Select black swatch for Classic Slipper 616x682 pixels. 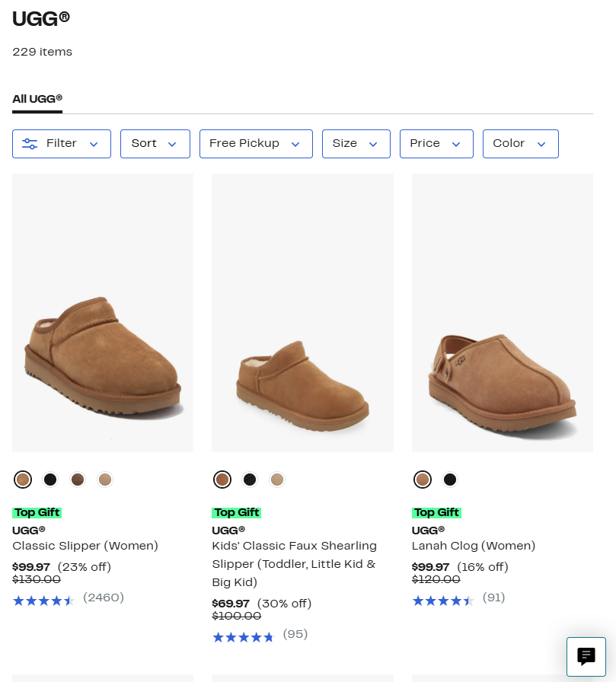[x=50, y=480]
